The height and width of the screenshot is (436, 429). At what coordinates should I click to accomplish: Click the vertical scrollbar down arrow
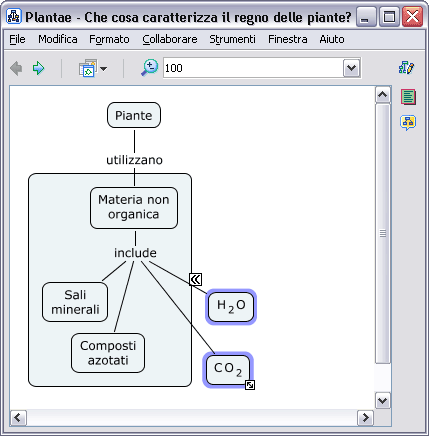(382, 400)
